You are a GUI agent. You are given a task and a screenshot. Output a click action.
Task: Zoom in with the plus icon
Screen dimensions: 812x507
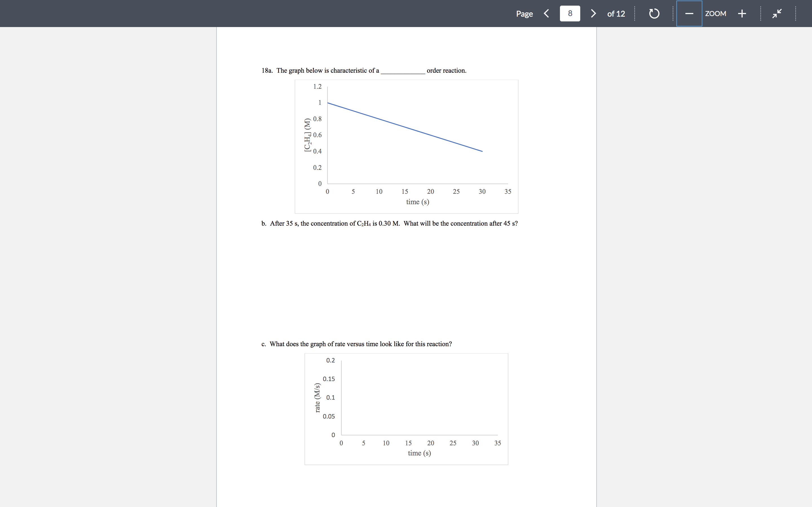click(x=742, y=14)
